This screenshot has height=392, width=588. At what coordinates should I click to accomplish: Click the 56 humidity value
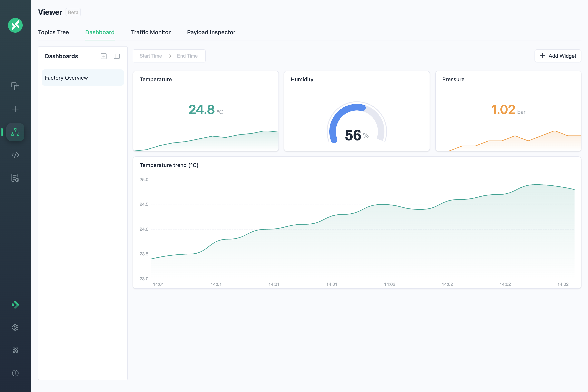point(353,135)
